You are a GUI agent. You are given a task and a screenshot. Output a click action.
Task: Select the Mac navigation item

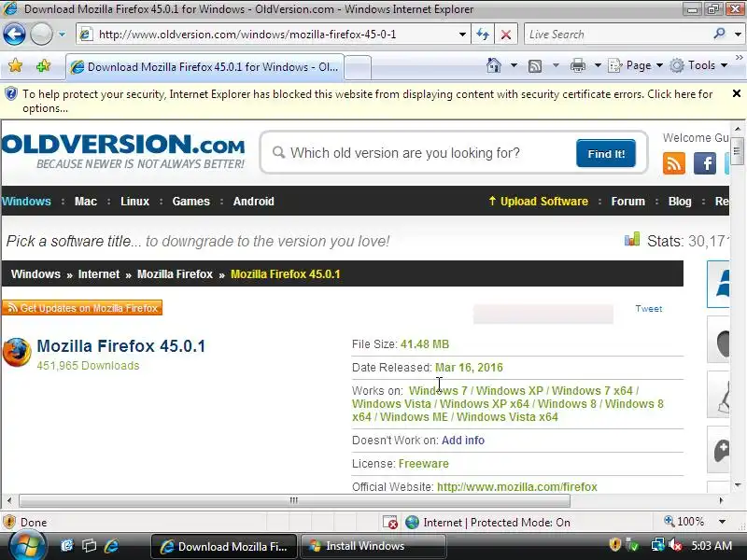point(86,202)
